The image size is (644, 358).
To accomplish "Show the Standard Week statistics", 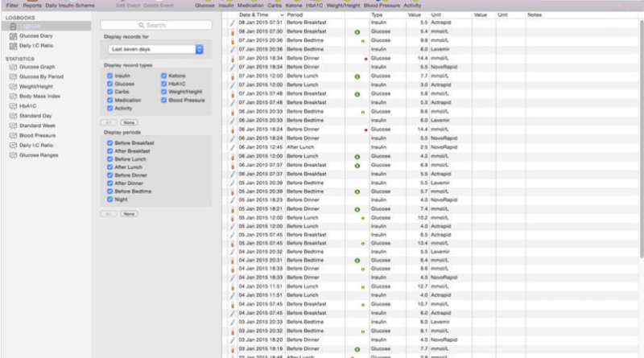I will point(37,126).
